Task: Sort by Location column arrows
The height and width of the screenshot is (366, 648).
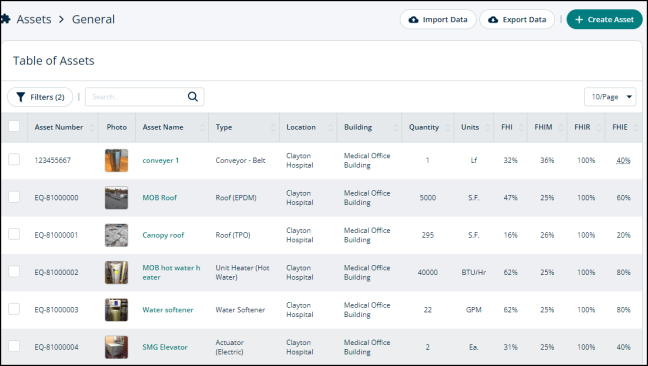Action: tap(330, 128)
